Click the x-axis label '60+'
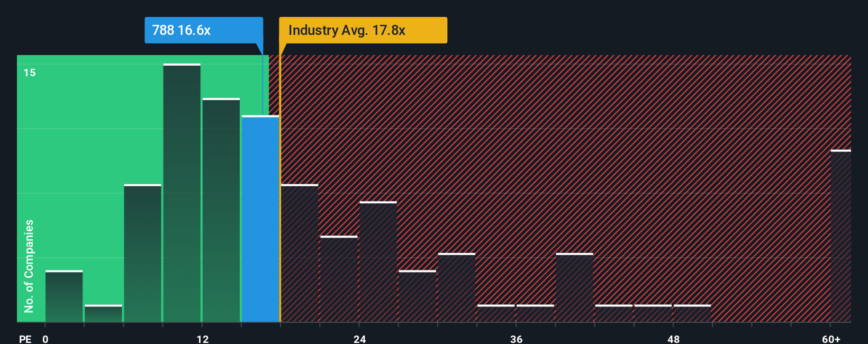Image resolution: width=868 pixels, height=344 pixels. pyautogui.click(x=831, y=339)
